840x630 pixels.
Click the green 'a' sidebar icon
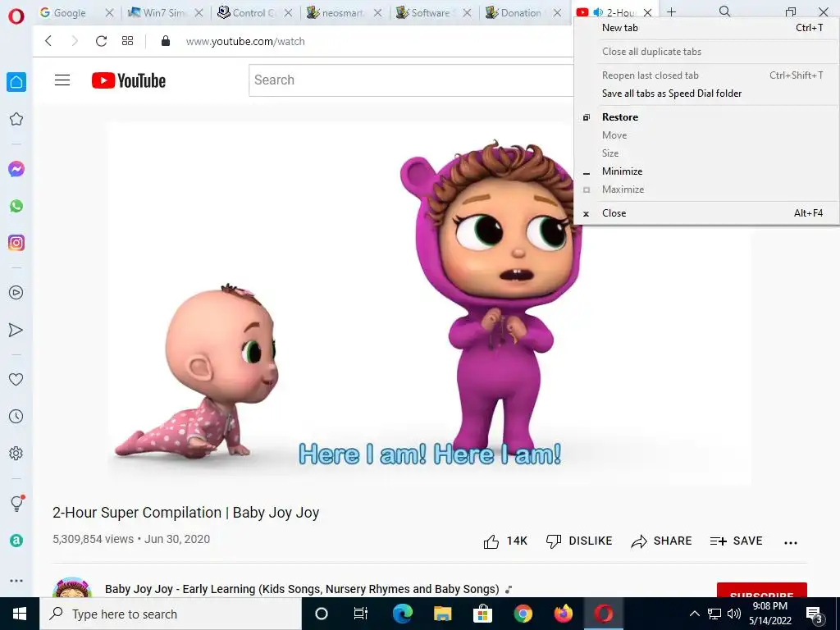[x=16, y=541]
